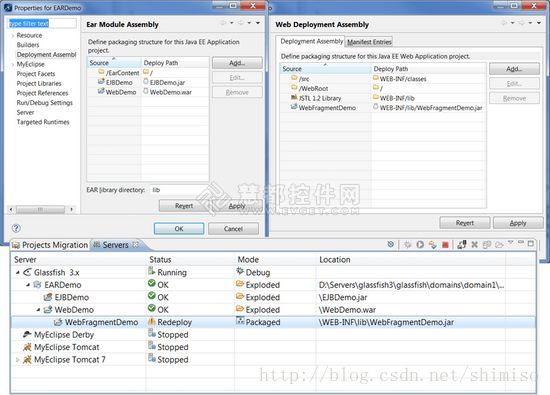Select the /WebRoot source row
Screen dimensions: 550x395
[313, 88]
